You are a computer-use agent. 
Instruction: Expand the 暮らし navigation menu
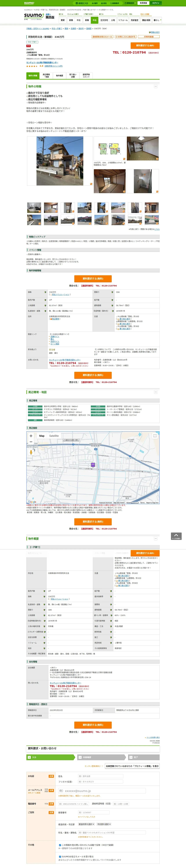(x=157, y=20)
